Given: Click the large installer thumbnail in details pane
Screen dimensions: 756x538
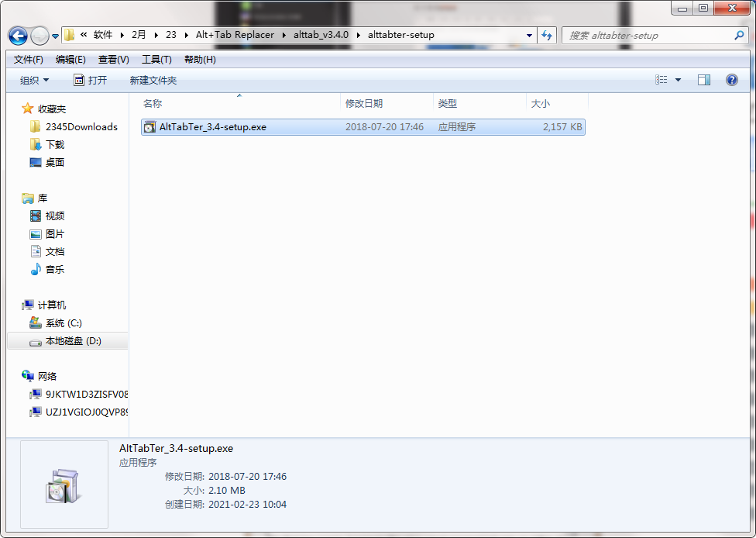Looking at the screenshot, I should point(64,485).
